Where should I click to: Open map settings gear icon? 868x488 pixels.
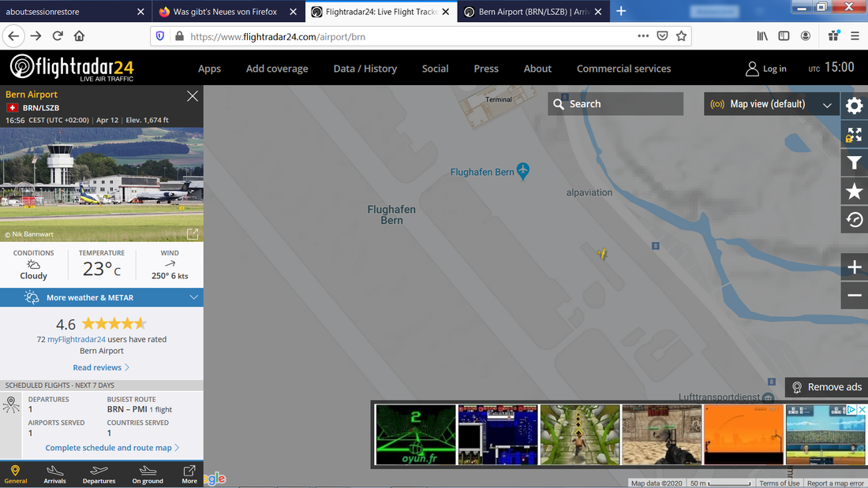coord(854,105)
